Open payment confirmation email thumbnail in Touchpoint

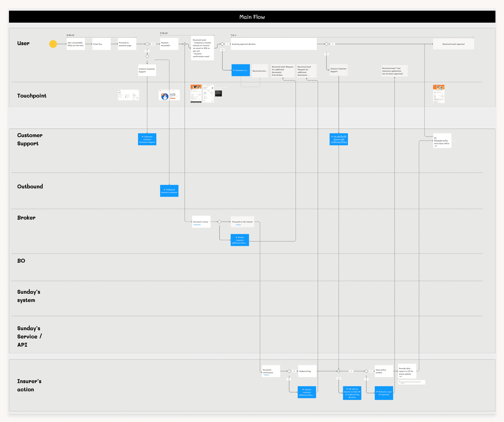click(x=196, y=94)
